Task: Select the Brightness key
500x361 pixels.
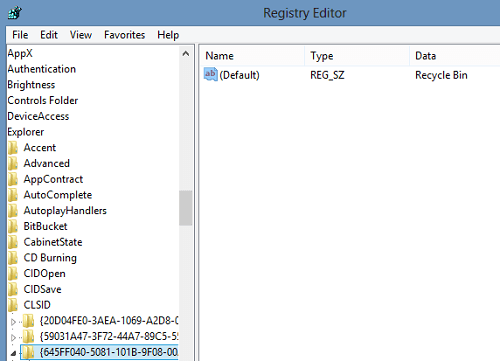Action: click(31, 85)
